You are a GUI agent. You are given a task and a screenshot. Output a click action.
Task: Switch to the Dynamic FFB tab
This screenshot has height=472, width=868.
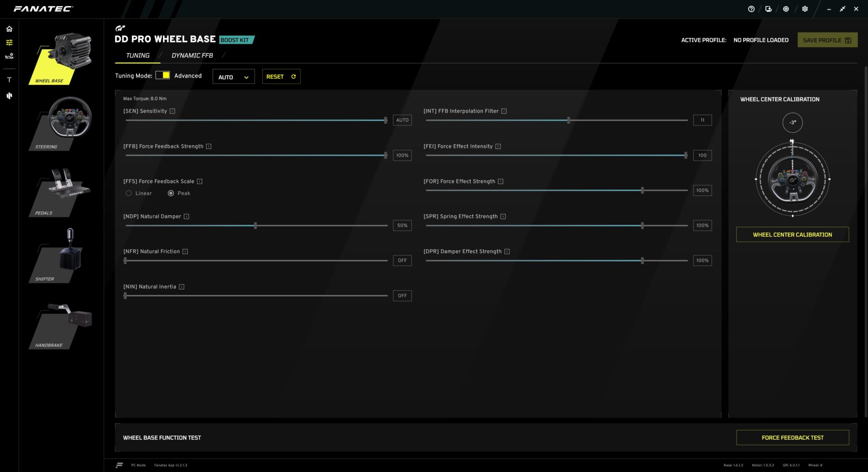192,56
